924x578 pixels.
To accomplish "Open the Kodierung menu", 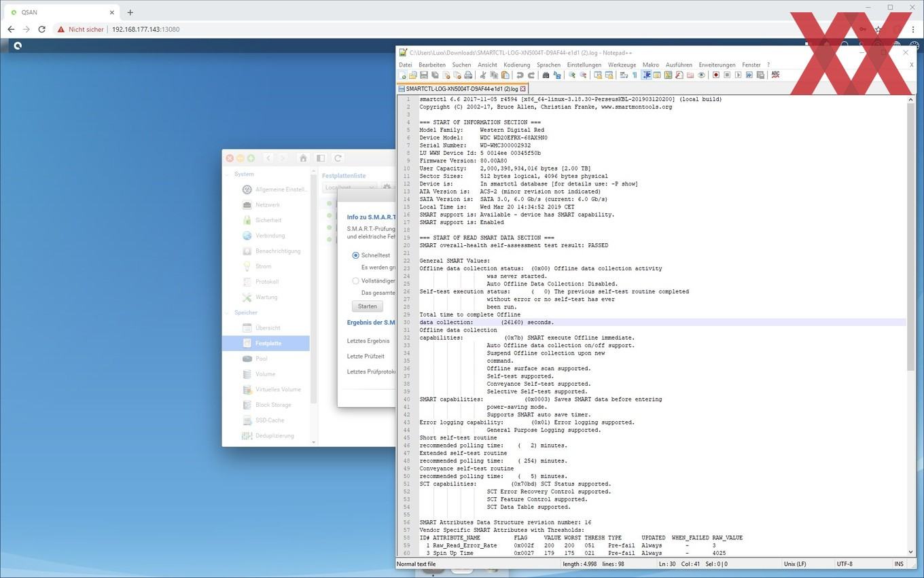I will click(x=516, y=65).
